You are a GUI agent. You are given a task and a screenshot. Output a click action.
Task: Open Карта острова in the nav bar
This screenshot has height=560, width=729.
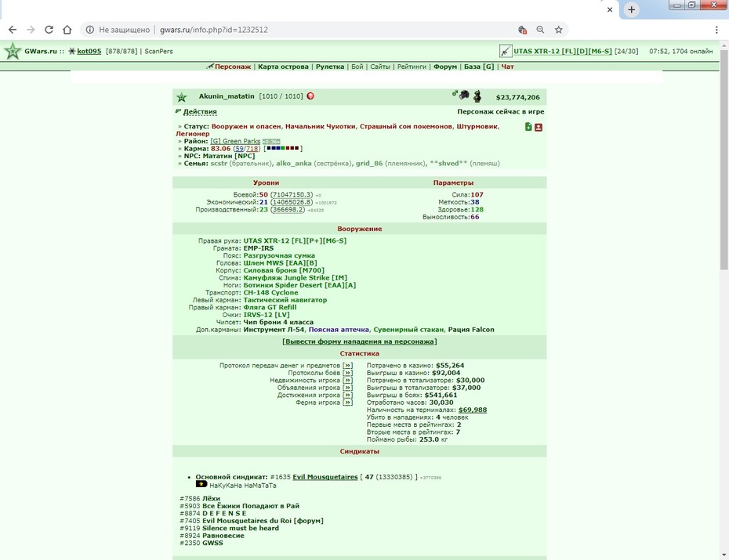[283, 67]
